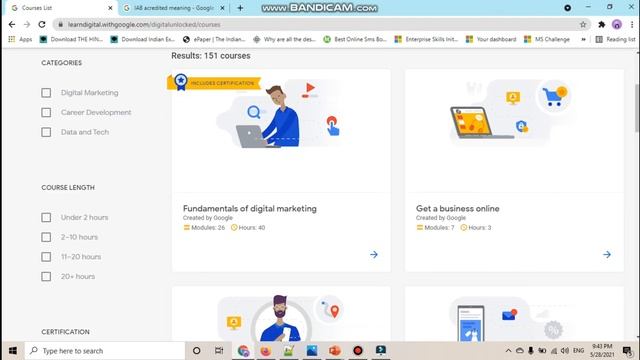Open the Enterprise Skills Init... bookmark
The height and width of the screenshot is (360, 640).
click(426, 39)
